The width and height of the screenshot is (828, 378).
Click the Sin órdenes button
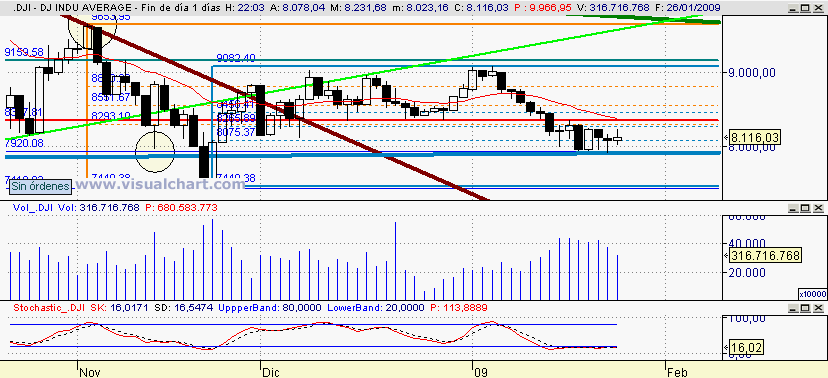coord(41,186)
